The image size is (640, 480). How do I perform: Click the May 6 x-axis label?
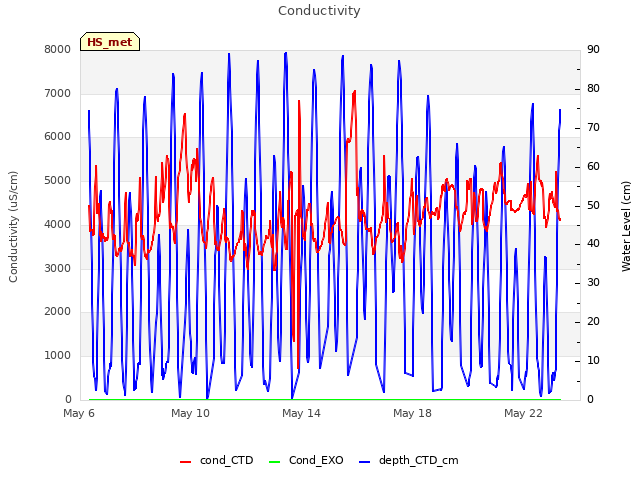(x=79, y=413)
